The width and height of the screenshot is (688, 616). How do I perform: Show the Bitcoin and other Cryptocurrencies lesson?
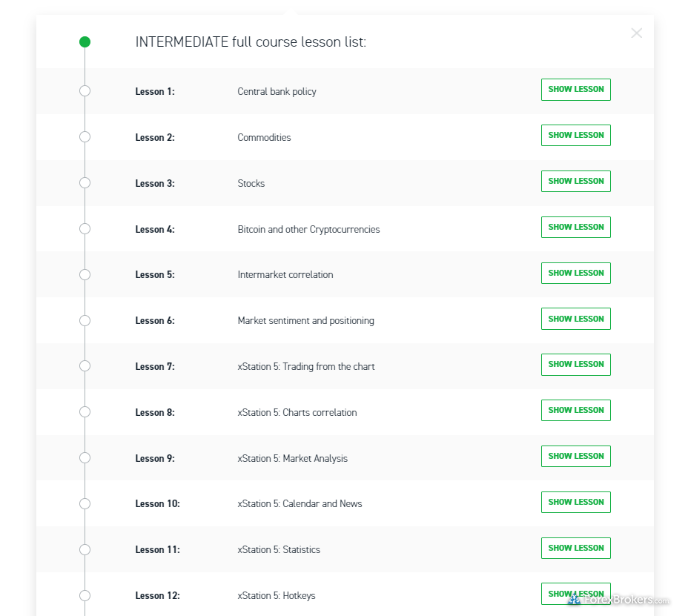(x=575, y=228)
